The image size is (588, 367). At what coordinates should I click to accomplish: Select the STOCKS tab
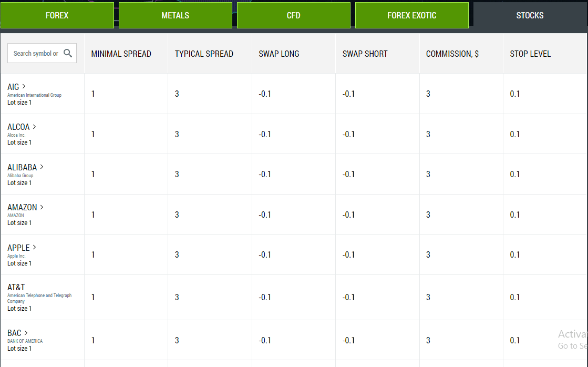click(x=530, y=15)
